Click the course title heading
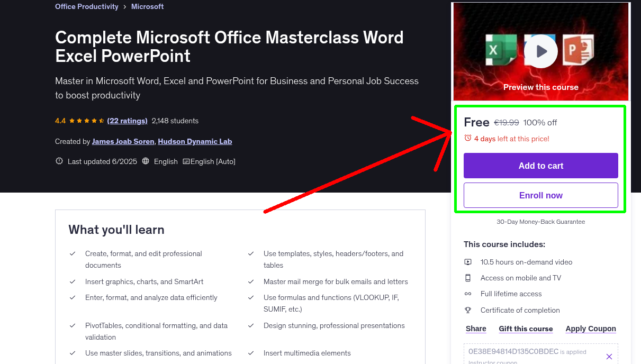This screenshot has width=641, height=364. pos(229,47)
